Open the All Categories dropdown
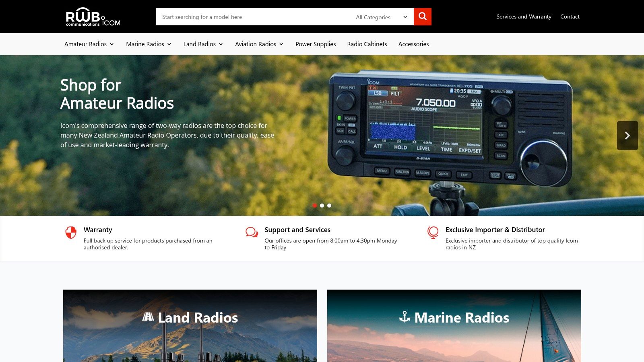The width and height of the screenshot is (644, 362). pyautogui.click(x=382, y=17)
